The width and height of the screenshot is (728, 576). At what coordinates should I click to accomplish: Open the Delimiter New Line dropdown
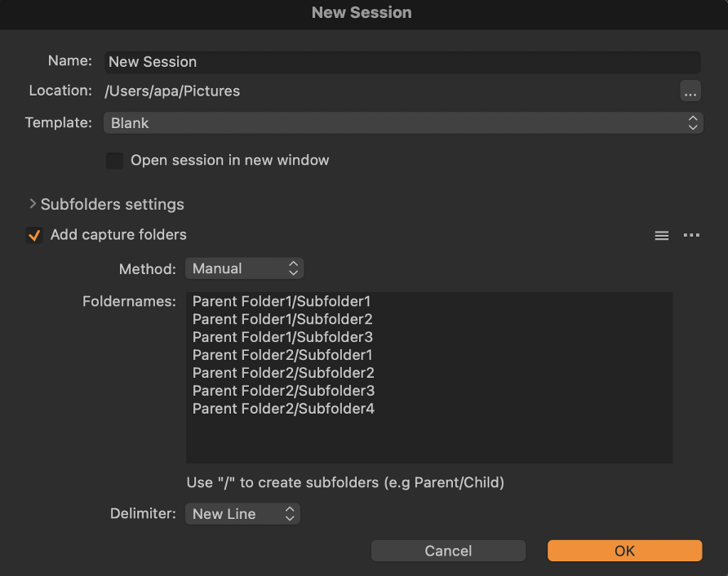click(x=242, y=513)
